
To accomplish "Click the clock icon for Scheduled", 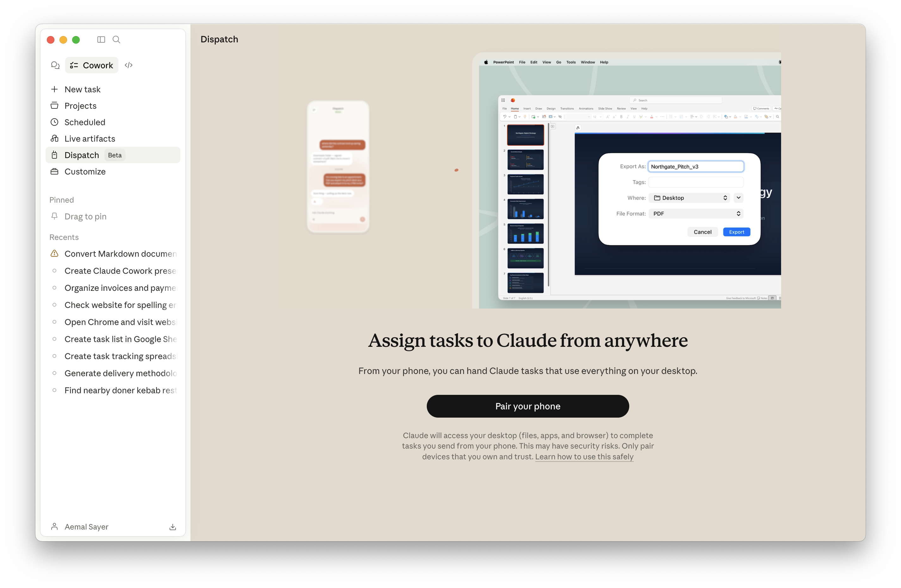I will click(x=54, y=122).
